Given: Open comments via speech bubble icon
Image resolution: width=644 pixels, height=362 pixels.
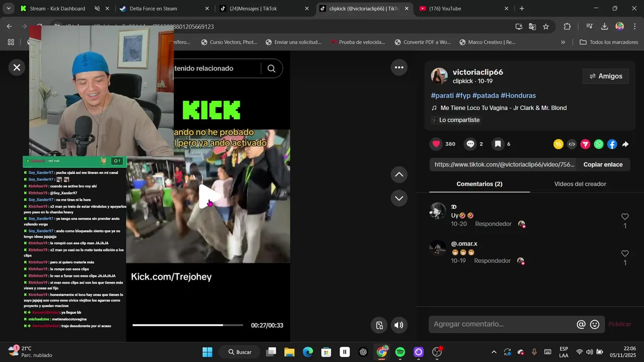Looking at the screenshot, I should coord(470,144).
